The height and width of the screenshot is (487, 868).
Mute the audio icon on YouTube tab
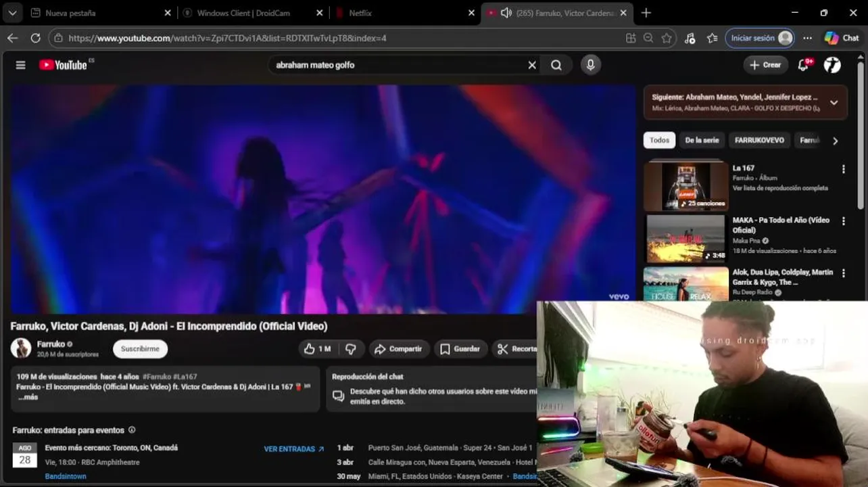coord(506,13)
